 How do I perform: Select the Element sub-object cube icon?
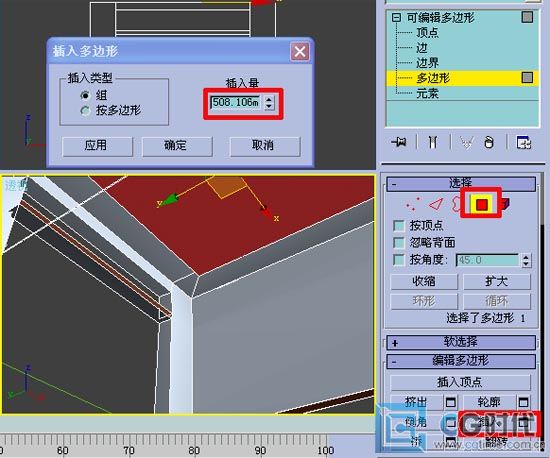505,203
